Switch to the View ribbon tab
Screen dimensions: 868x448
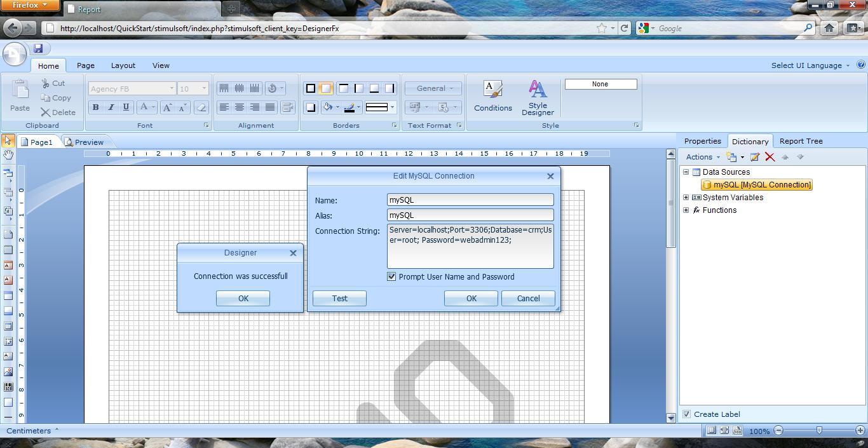(x=161, y=65)
